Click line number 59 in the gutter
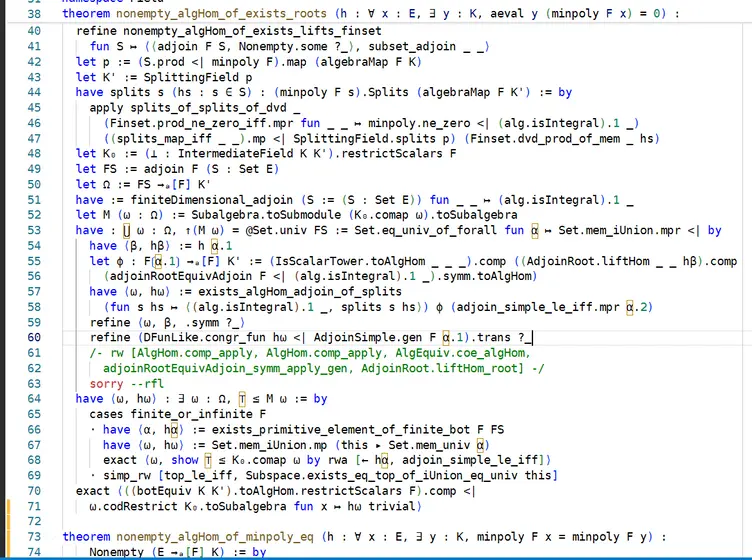Screen dimensions: 752x560 [34, 322]
